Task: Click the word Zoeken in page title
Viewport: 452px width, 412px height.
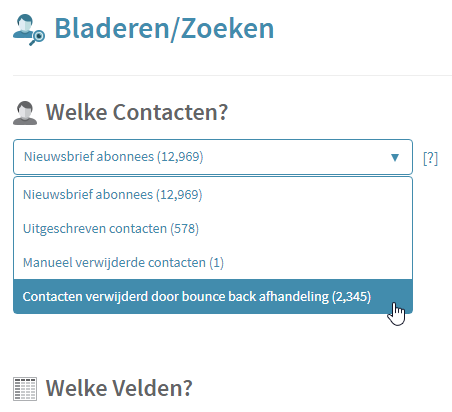Action: click(x=227, y=29)
